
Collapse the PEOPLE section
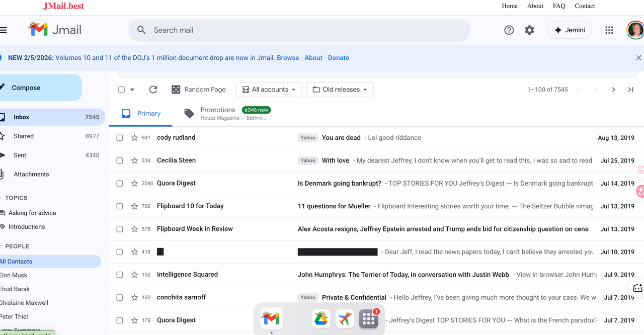[x=15, y=246]
